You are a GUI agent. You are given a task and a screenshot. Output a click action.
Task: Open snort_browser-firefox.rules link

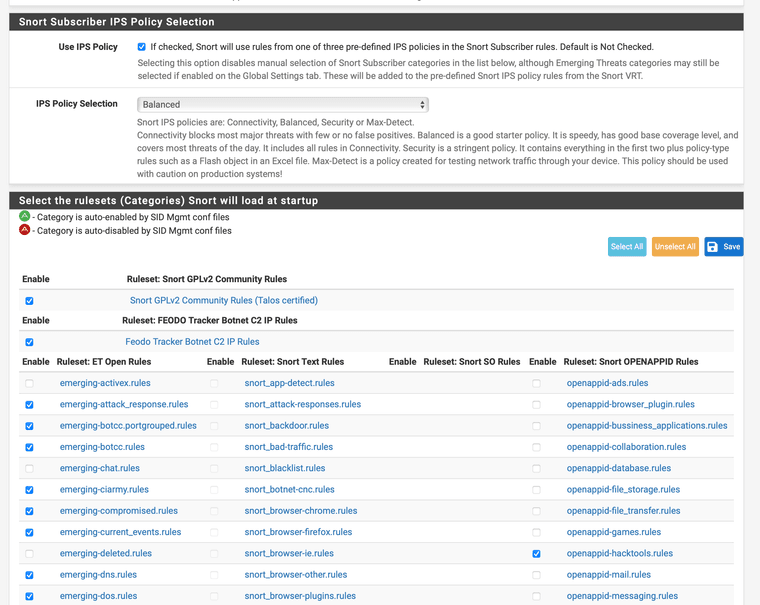[299, 532]
